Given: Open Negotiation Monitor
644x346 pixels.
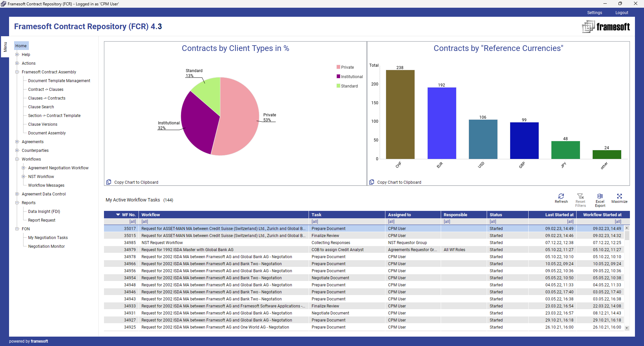Looking at the screenshot, I should click(x=46, y=246).
